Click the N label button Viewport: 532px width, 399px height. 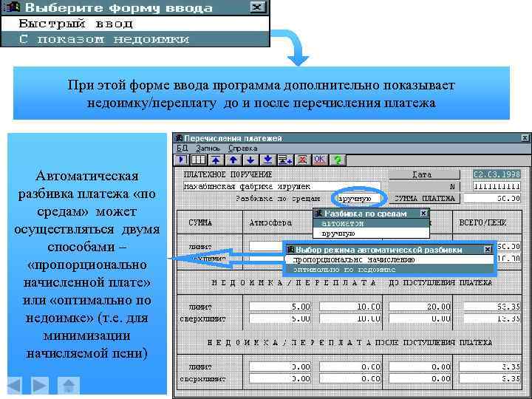424,186
